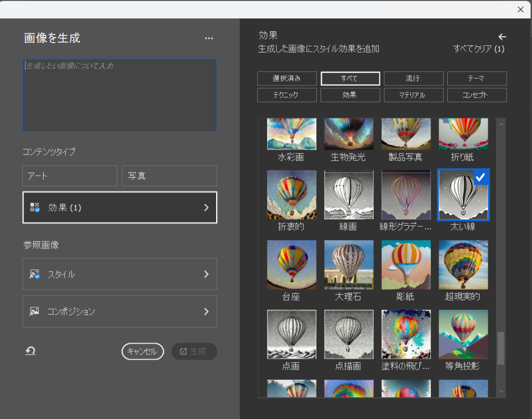
Task: Click the prompt text input field
Action: coord(119,95)
